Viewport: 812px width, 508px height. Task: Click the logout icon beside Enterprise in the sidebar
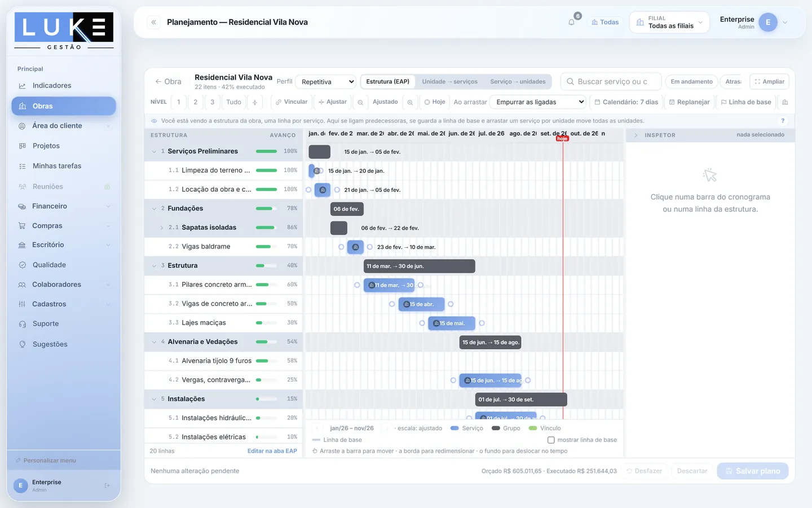click(107, 485)
